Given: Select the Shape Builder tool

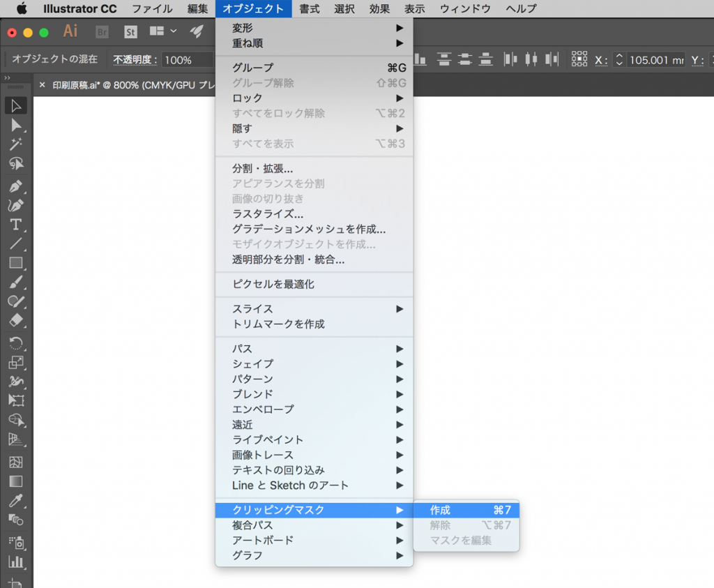Looking at the screenshot, I should [16, 419].
